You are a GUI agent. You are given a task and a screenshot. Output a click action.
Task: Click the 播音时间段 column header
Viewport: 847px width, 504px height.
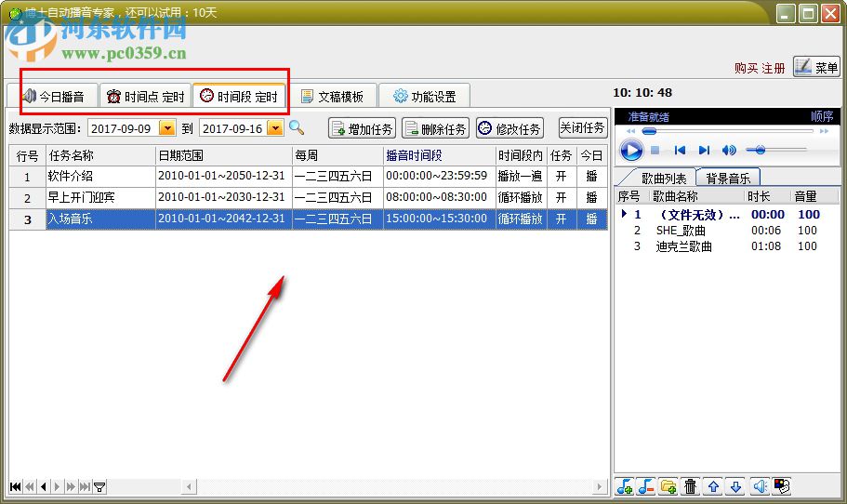tap(439, 155)
